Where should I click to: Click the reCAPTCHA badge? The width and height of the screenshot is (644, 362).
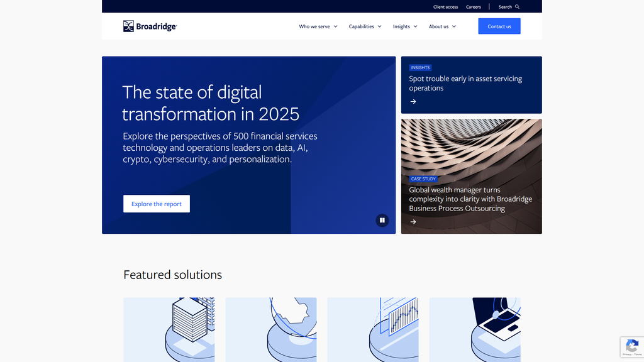point(632,347)
